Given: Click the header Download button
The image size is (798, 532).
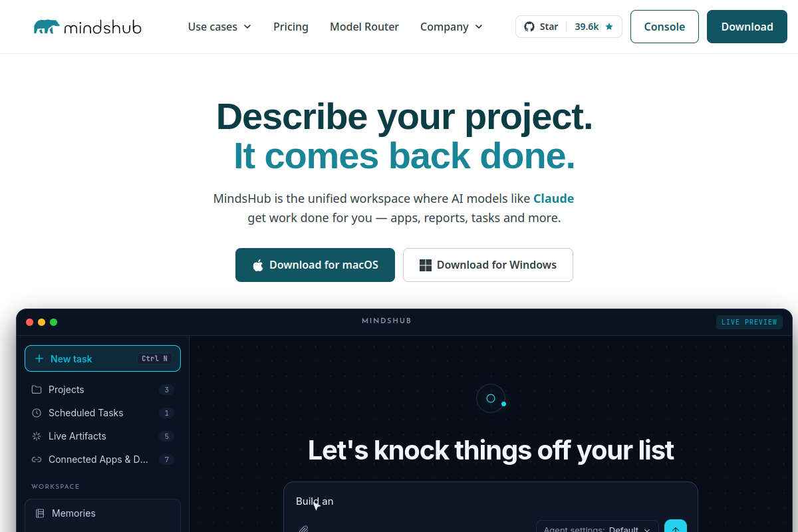Looking at the screenshot, I should coord(747,27).
